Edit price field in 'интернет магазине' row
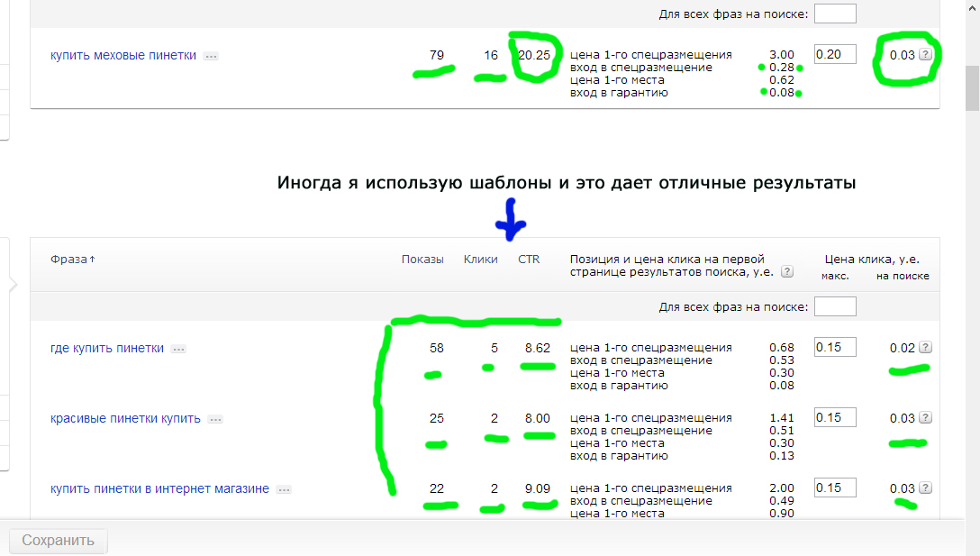This screenshot has width=980, height=556. (835, 488)
